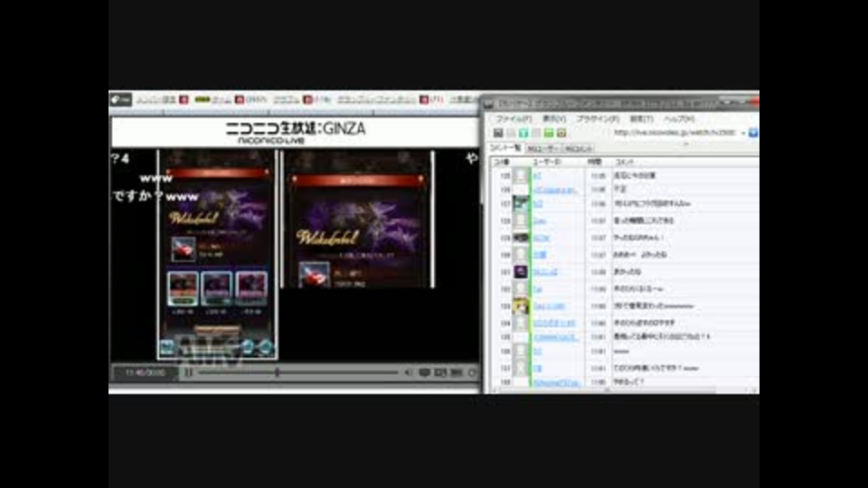Screen dimensions: 868x488
Task: Click the grey icon between the teal and green icons
Action: coord(536,133)
